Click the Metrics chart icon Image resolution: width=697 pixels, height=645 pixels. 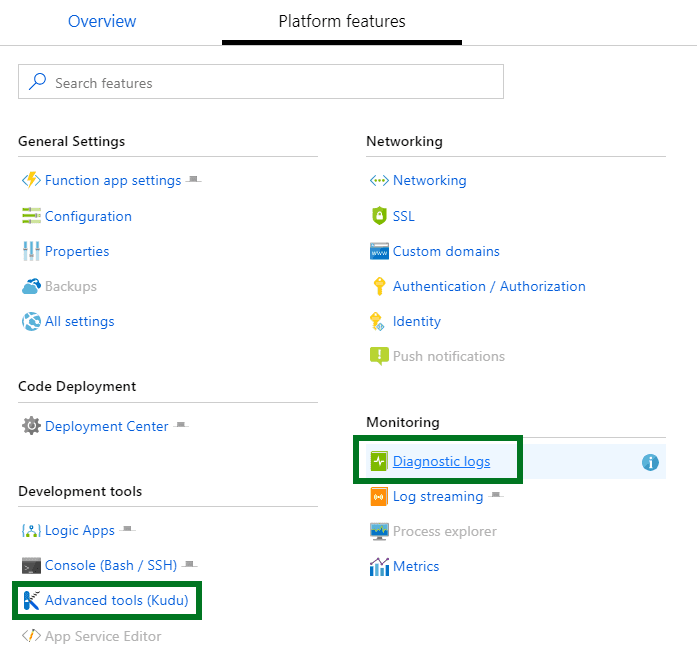coord(379,566)
